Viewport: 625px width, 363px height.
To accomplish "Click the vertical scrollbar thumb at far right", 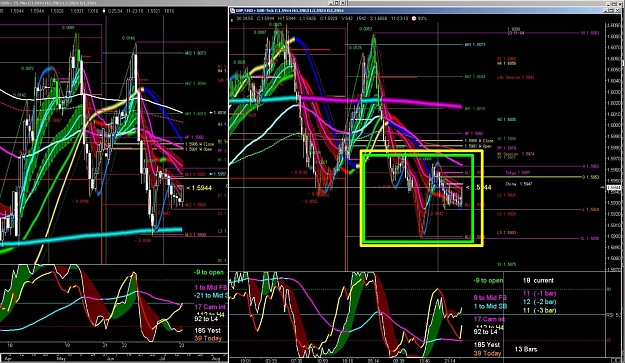I will click(x=623, y=63).
